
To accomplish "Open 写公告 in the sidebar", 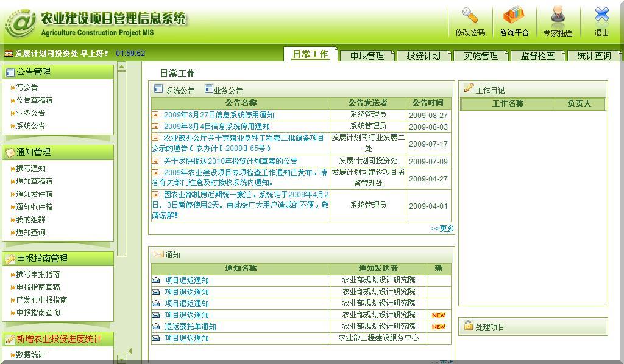I will pos(27,88).
